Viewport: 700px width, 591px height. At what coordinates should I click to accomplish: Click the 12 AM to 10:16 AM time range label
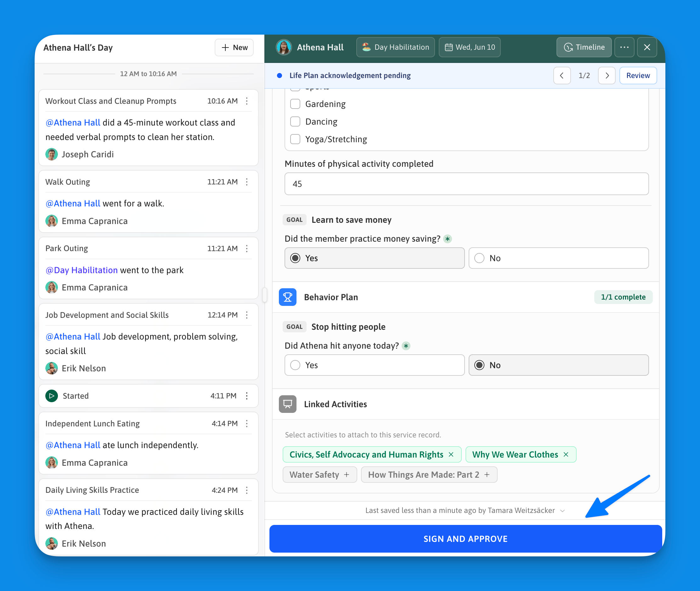[148, 74]
